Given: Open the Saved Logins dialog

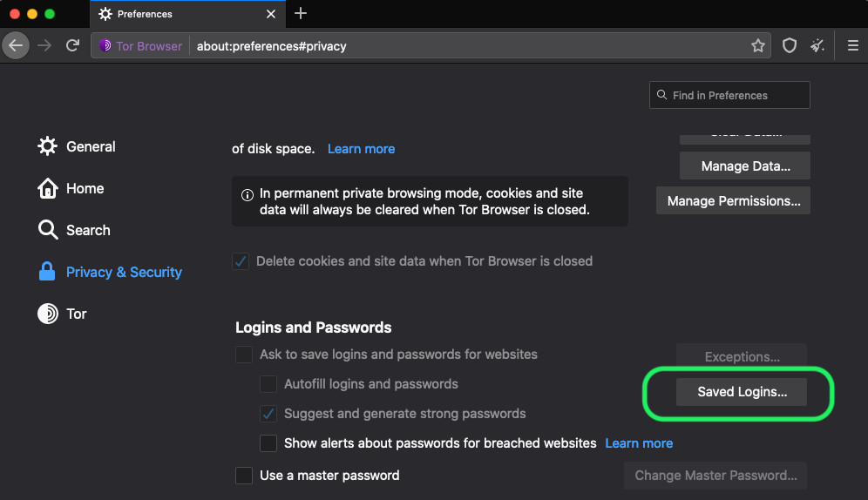Looking at the screenshot, I should pos(742,392).
